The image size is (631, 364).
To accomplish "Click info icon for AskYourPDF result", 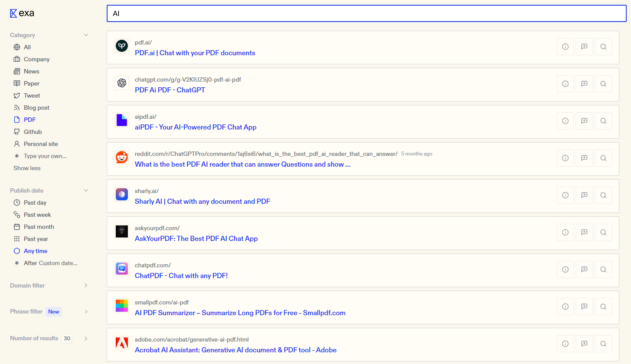I will click(x=565, y=232).
